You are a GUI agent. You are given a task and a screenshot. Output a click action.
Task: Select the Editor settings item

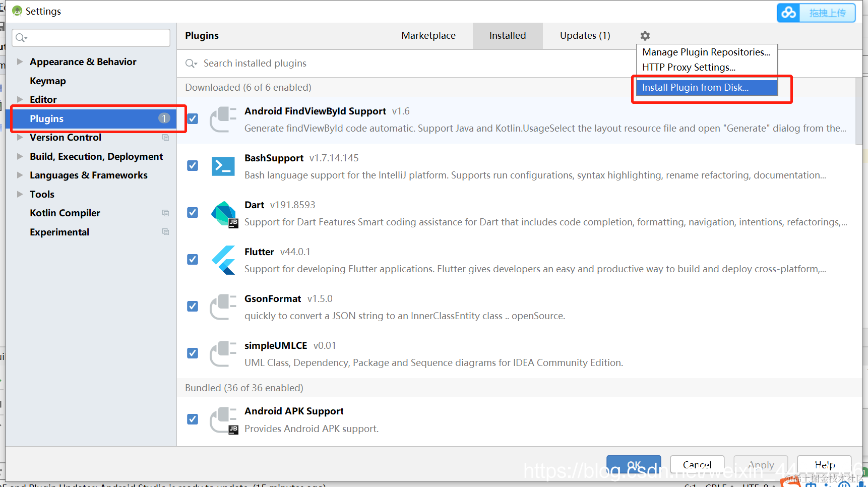click(43, 99)
